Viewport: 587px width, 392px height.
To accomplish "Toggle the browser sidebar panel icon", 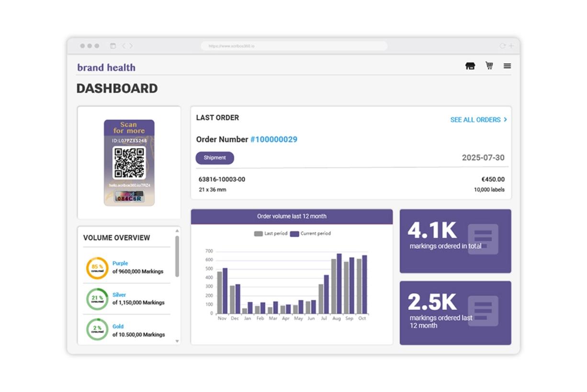I will click(x=113, y=46).
